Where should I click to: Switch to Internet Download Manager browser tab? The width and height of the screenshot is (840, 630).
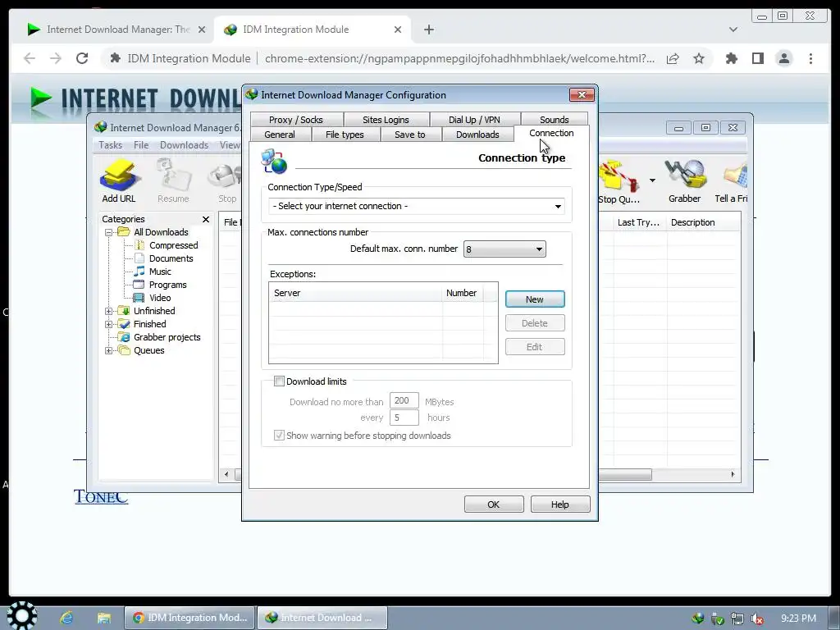(x=116, y=30)
